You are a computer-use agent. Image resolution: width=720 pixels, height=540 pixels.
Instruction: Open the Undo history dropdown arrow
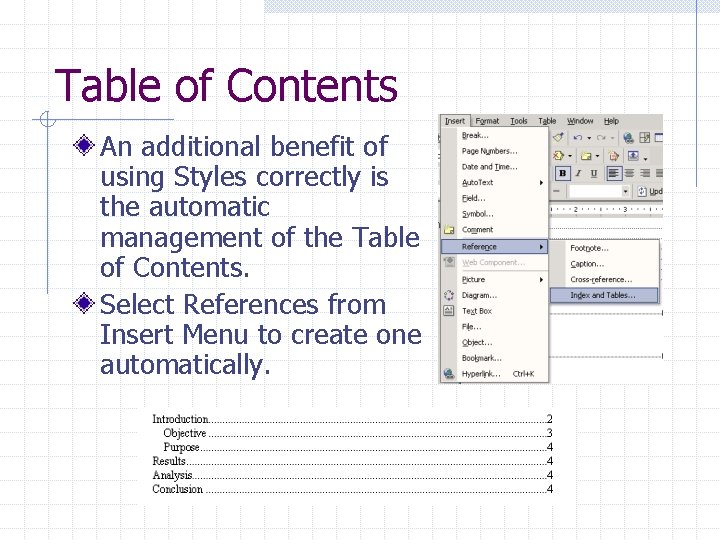coord(589,138)
